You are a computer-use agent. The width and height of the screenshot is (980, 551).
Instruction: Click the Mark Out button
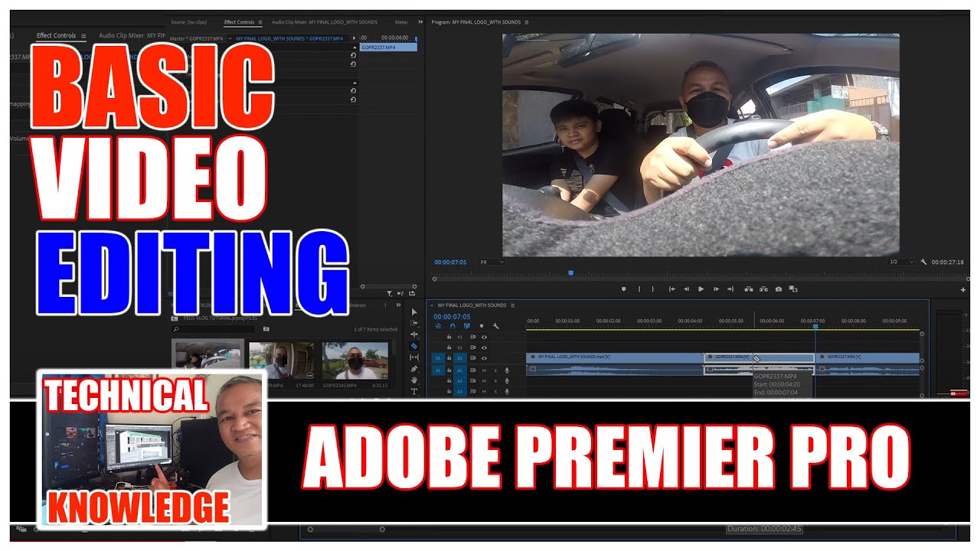pyautogui.click(x=652, y=289)
